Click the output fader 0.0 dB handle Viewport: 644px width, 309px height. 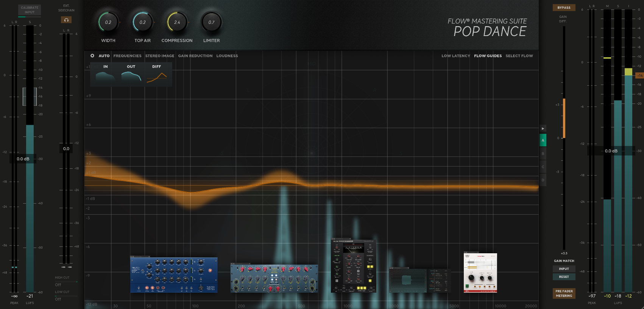pos(611,151)
